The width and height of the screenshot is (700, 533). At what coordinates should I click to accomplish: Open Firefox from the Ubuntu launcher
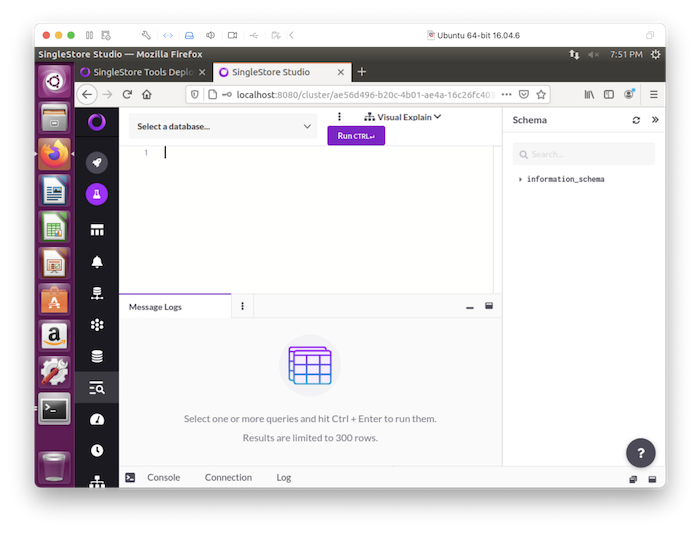coord(54,154)
